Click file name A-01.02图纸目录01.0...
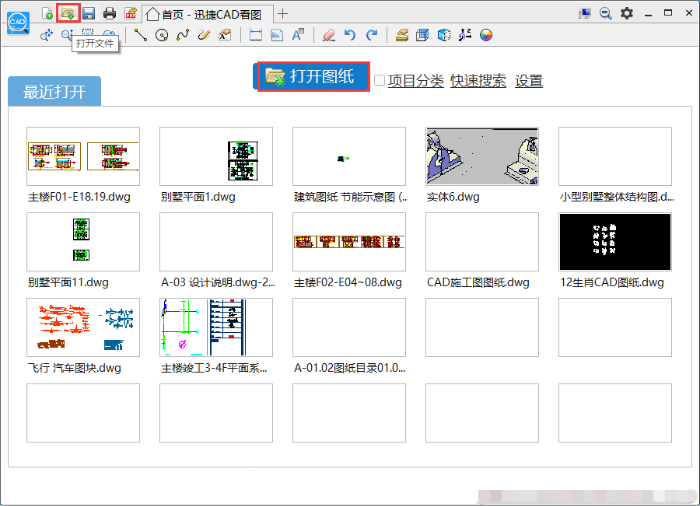This screenshot has width=700, height=506. pyautogui.click(x=350, y=368)
